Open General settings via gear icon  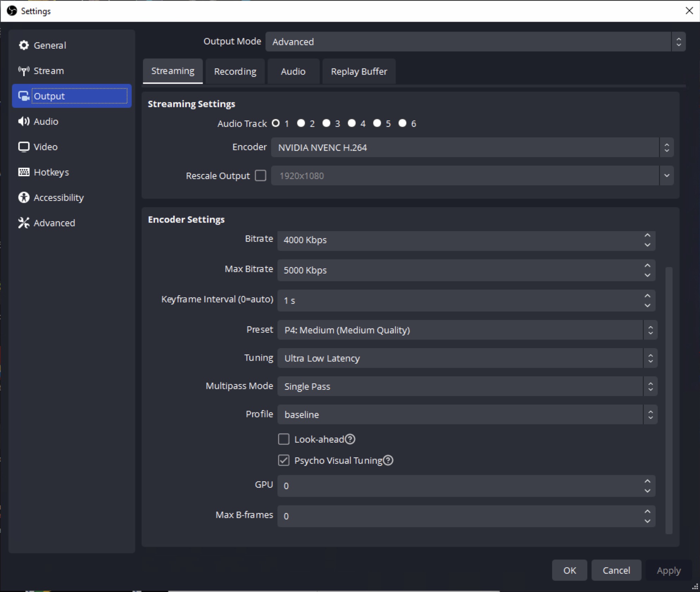(x=24, y=45)
